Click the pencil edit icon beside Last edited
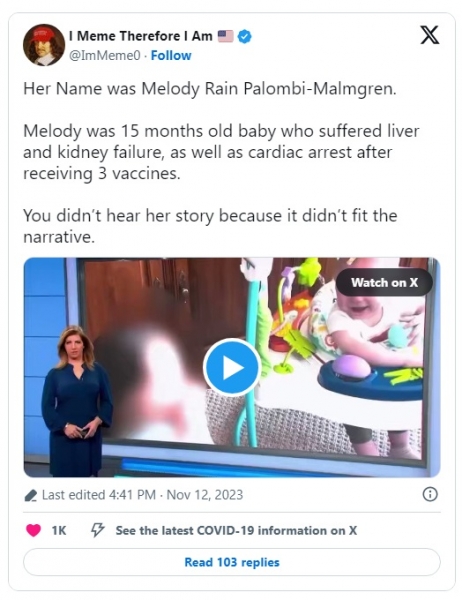The height and width of the screenshot is (600, 462). [x=31, y=495]
